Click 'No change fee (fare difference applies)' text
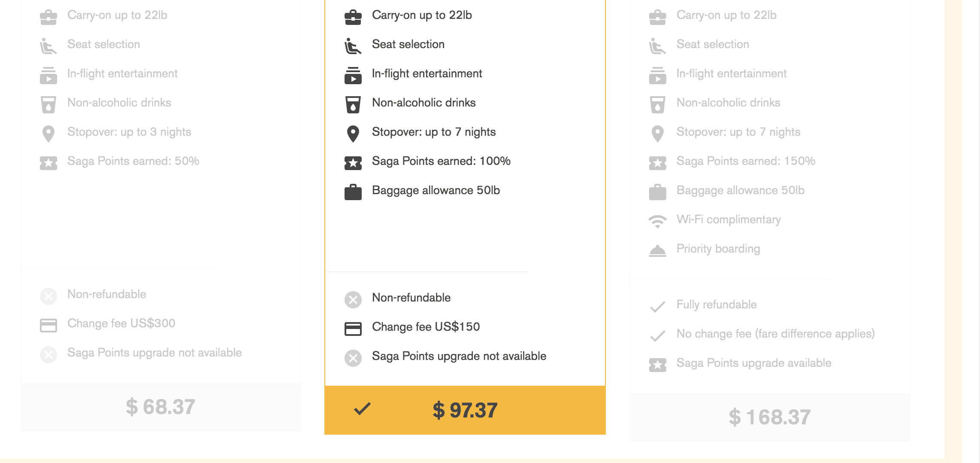Viewport: 980px width, 463px height. pyautogui.click(x=775, y=334)
